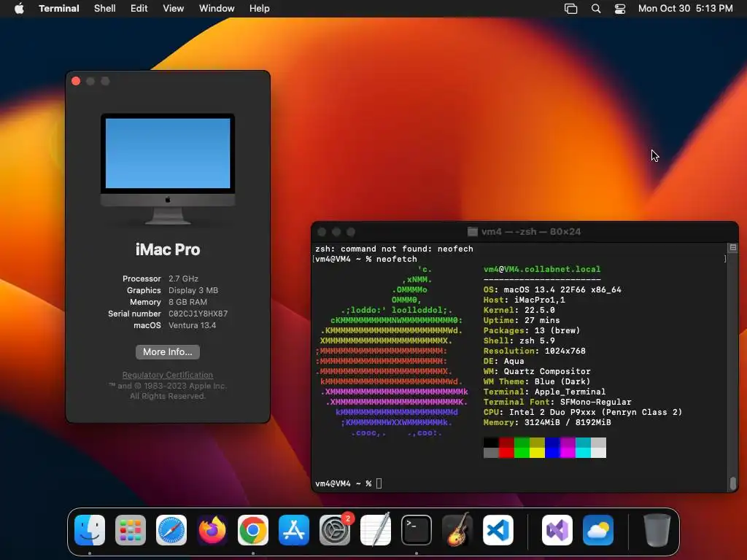Click the 'Memory: 3124MiB / 8192MiB' line
Screen dimensions: 747x560
coord(547,422)
